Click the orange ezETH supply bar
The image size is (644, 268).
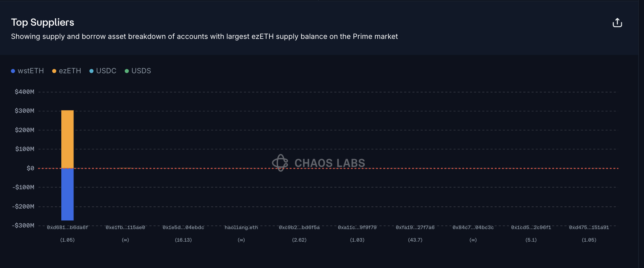(x=67, y=139)
